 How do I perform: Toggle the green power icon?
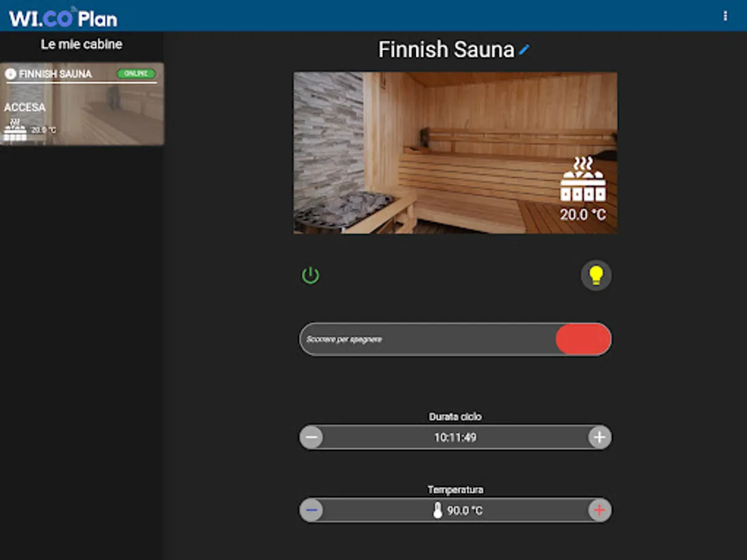[x=311, y=276]
